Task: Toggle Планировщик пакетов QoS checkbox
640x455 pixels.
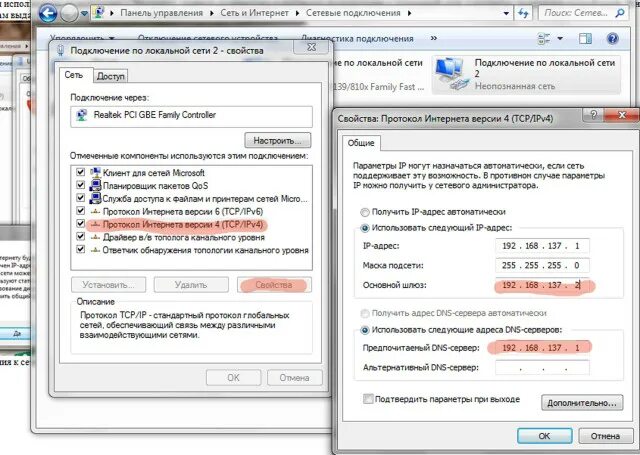Action: 80,185
